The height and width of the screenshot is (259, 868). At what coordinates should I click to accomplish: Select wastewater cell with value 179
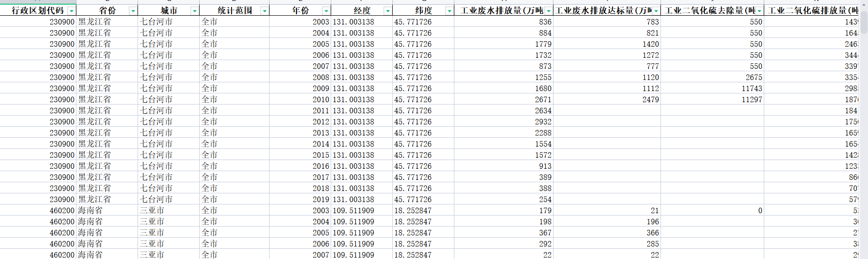coord(503,210)
